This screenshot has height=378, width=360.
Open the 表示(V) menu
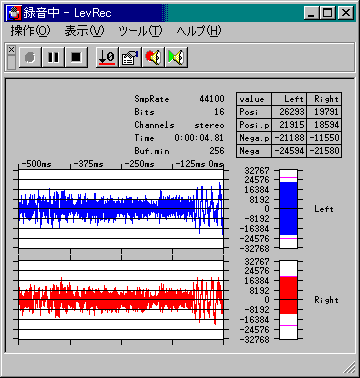(84, 31)
